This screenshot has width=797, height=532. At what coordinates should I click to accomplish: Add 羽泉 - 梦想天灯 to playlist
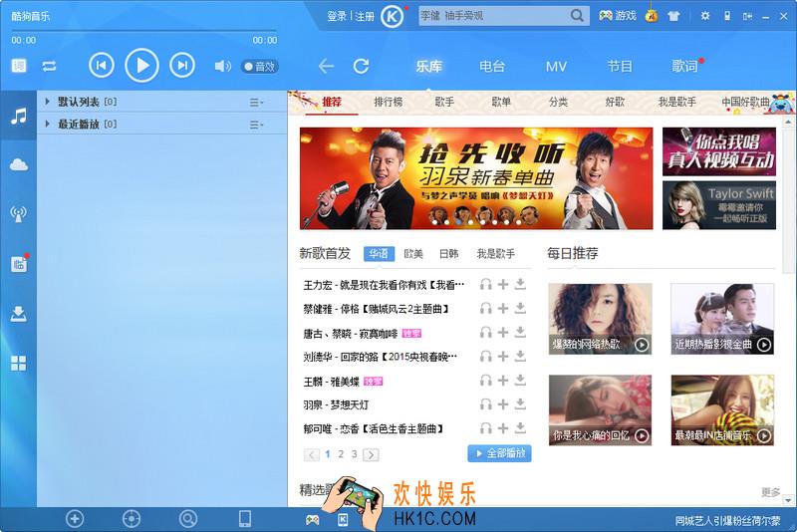point(503,404)
